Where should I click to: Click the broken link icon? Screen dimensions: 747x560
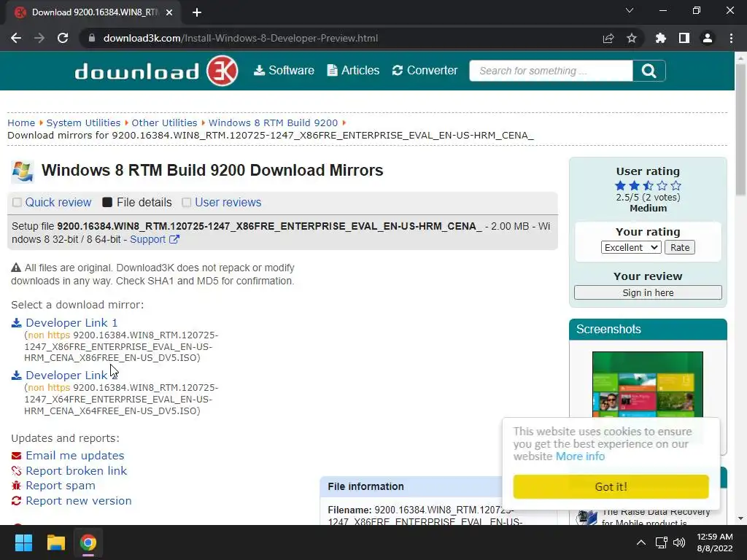point(17,471)
